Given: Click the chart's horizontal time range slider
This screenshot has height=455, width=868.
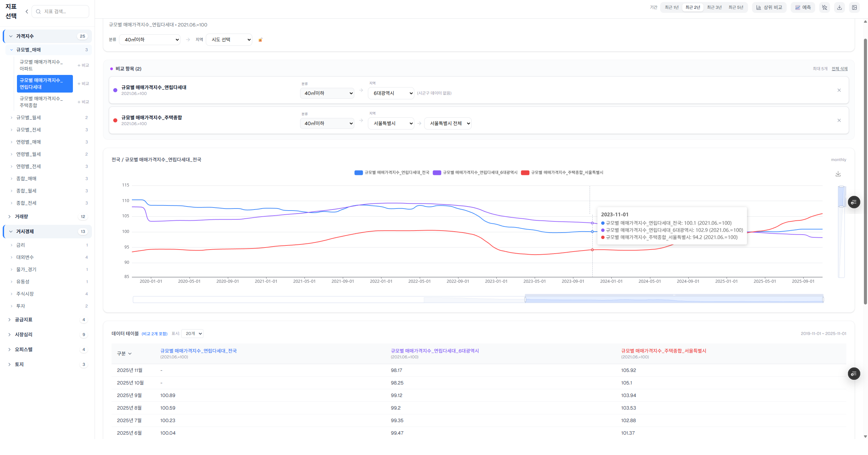Looking at the screenshot, I should pyautogui.click(x=674, y=299).
